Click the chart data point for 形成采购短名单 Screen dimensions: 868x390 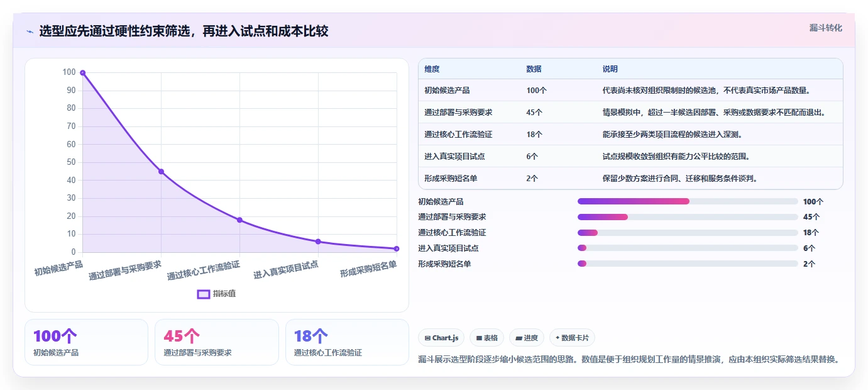pos(397,248)
